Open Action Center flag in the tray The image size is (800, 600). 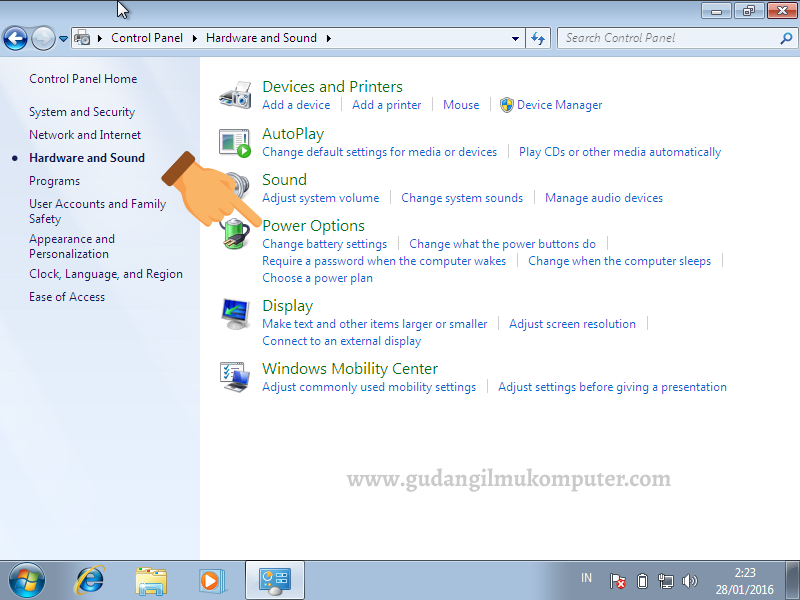click(x=617, y=581)
